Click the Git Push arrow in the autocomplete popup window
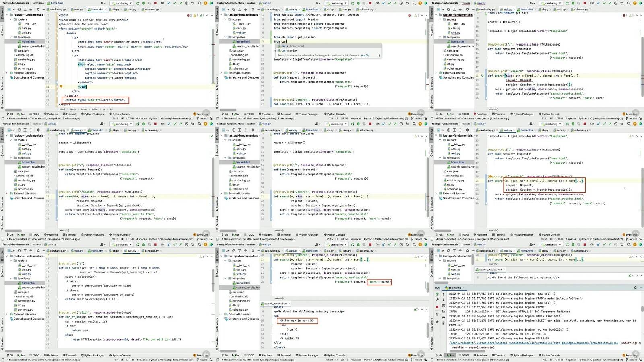 pos(395,3)
